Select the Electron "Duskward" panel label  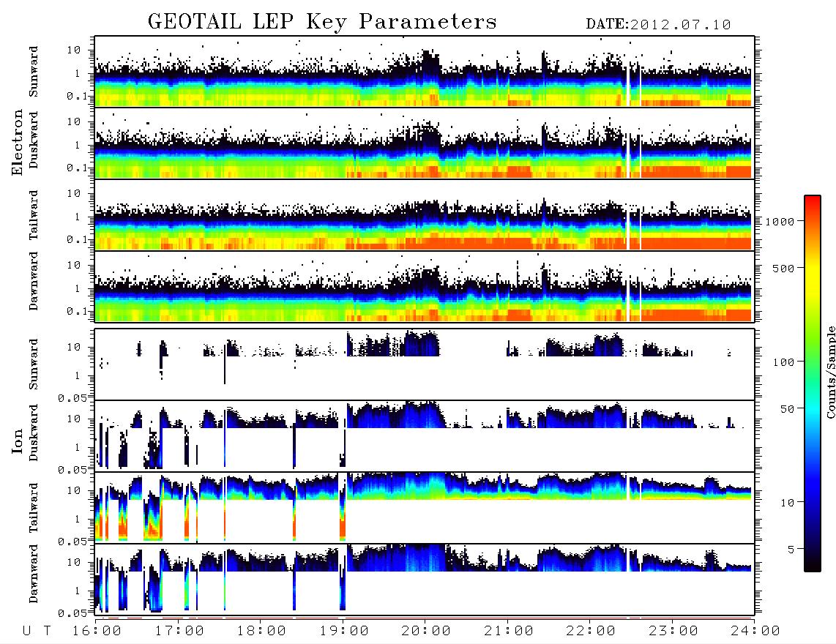pos(34,140)
